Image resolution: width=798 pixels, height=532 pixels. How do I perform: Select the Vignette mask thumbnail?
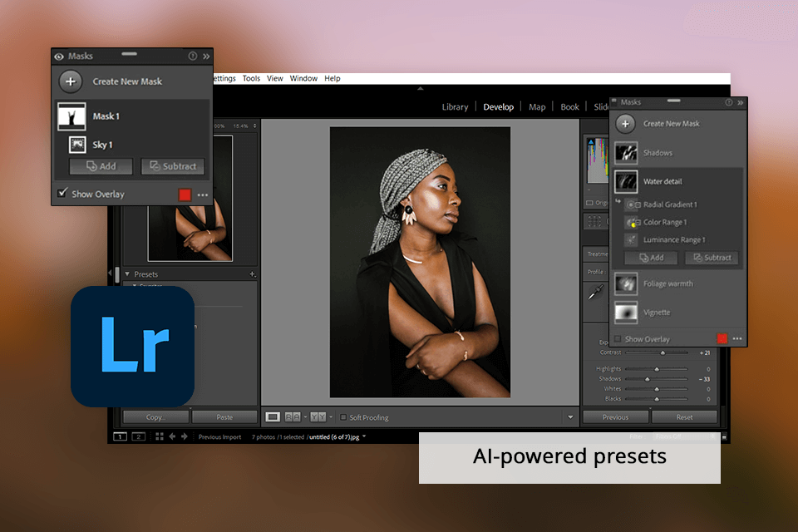pos(626,313)
